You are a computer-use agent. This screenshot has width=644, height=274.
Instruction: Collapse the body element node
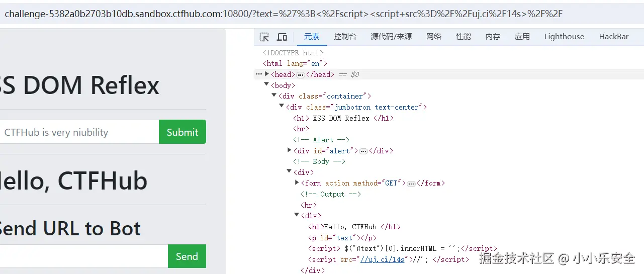tap(266, 84)
